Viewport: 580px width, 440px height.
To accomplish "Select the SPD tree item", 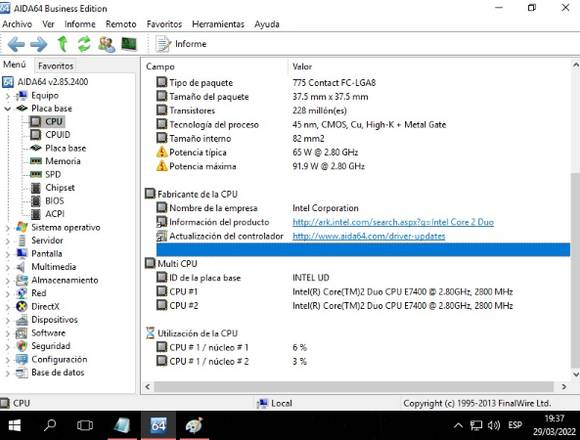I will pyautogui.click(x=53, y=175).
